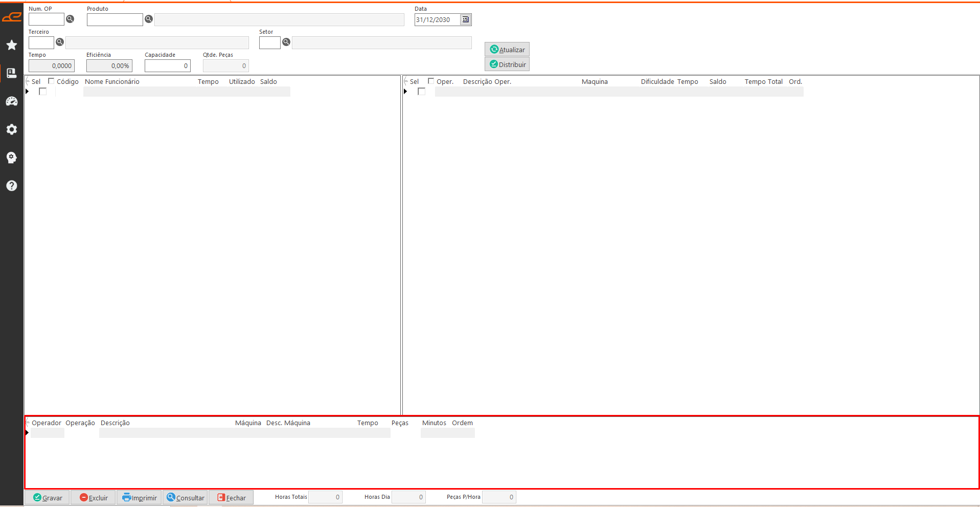Toggle the Código header checkbox

tap(51, 81)
